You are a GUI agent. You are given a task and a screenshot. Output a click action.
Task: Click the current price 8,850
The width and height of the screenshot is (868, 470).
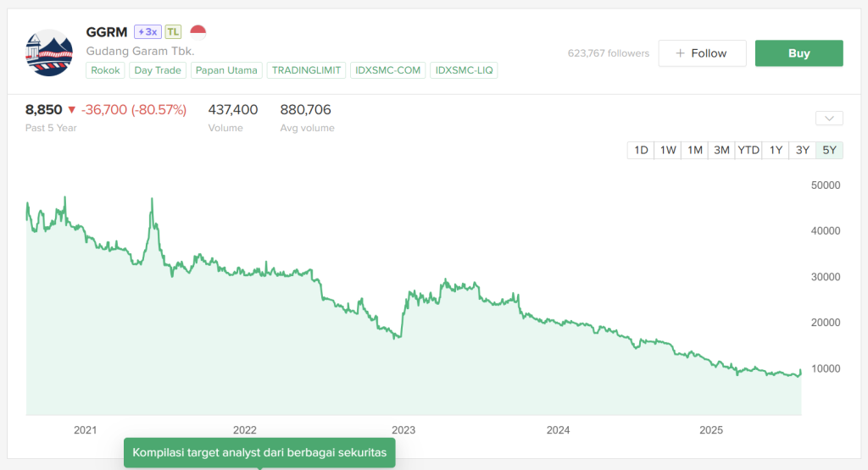44,110
